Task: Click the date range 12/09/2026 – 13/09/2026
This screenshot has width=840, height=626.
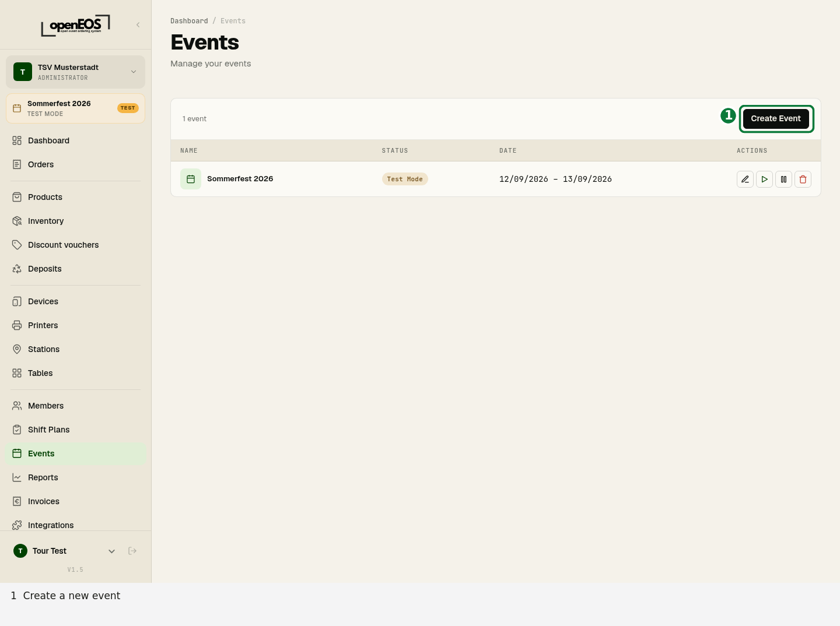Action: [555, 179]
